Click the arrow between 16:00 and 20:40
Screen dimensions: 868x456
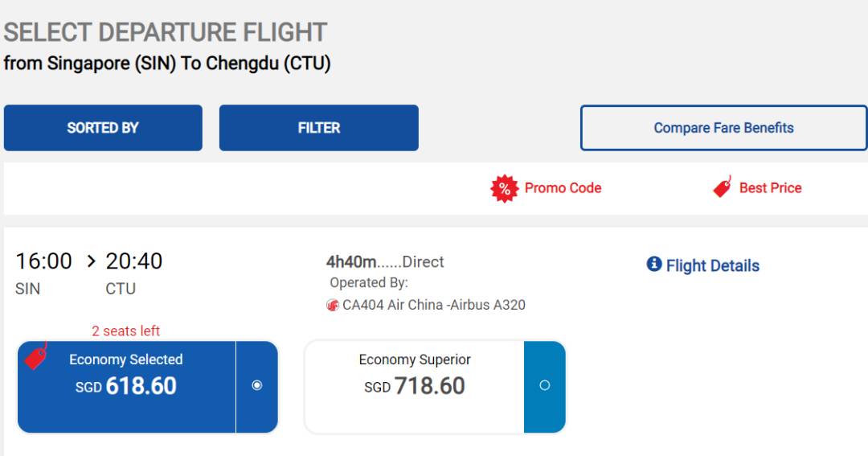pyautogui.click(x=90, y=261)
